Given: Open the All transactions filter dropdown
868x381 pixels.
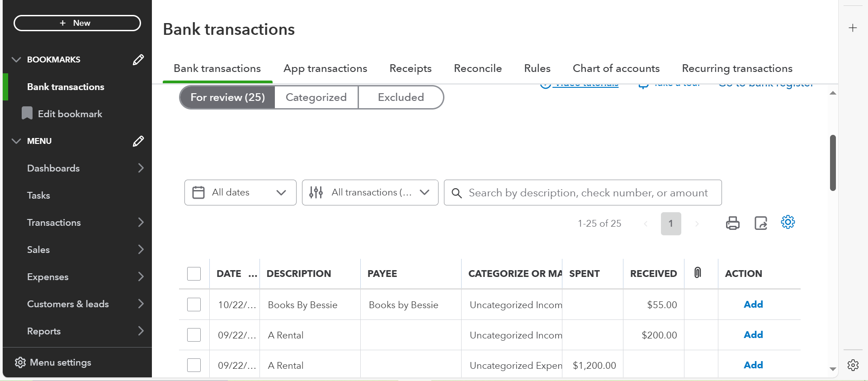Looking at the screenshot, I should [x=370, y=192].
